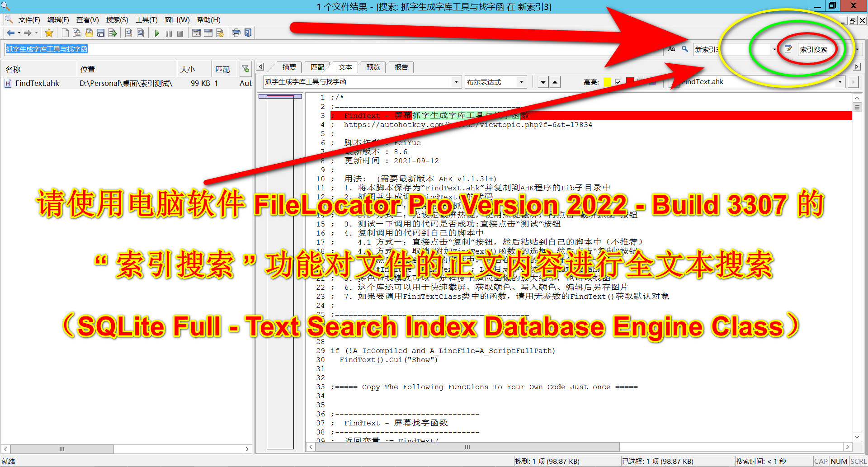Click the blue magnifier search icon

pyautogui.click(x=684, y=49)
